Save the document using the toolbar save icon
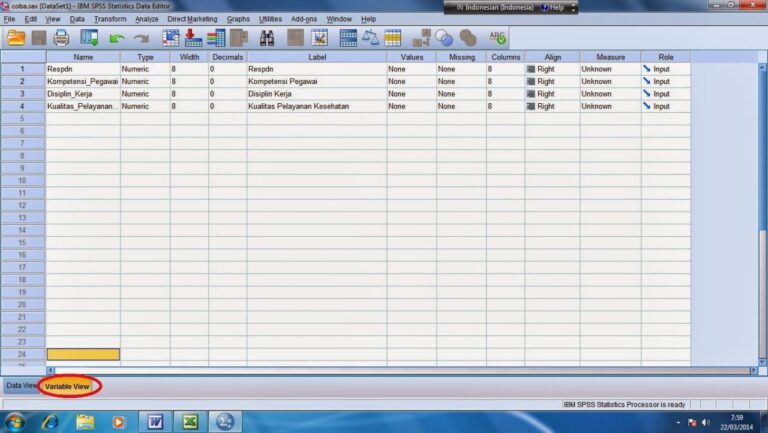Viewport: 768px width, 433px height. (x=39, y=38)
